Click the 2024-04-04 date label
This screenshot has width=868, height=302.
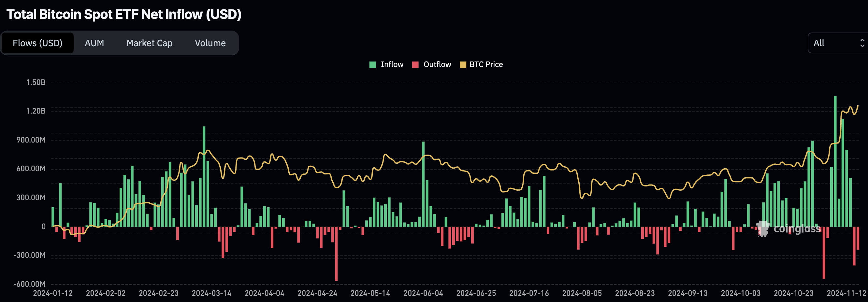click(x=265, y=293)
